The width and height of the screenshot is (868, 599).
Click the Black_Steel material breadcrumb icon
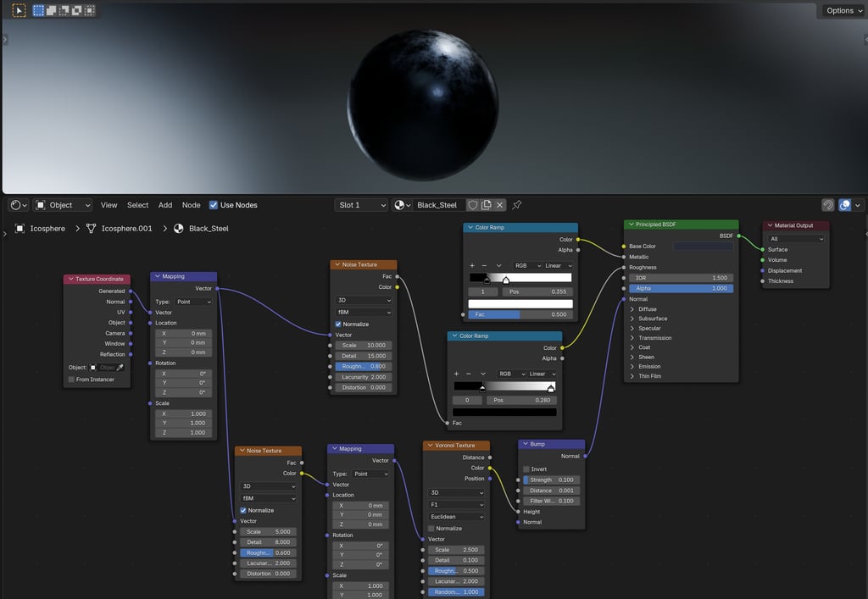click(x=179, y=229)
